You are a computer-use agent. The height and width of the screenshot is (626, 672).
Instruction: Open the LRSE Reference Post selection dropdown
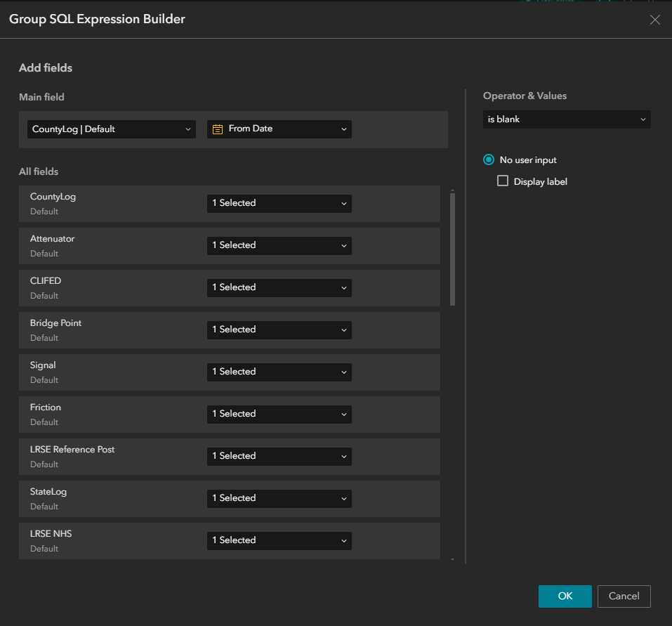279,456
